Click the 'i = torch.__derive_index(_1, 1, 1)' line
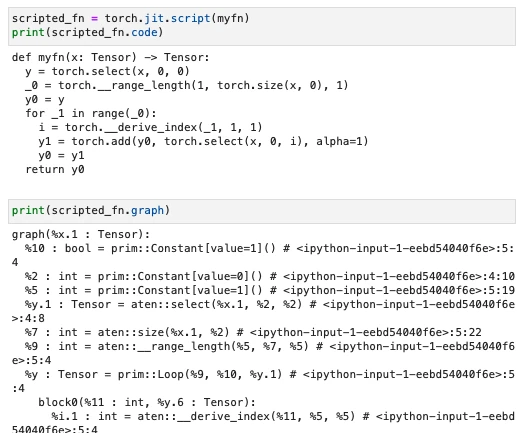The height and width of the screenshot is (433, 527). [150, 127]
